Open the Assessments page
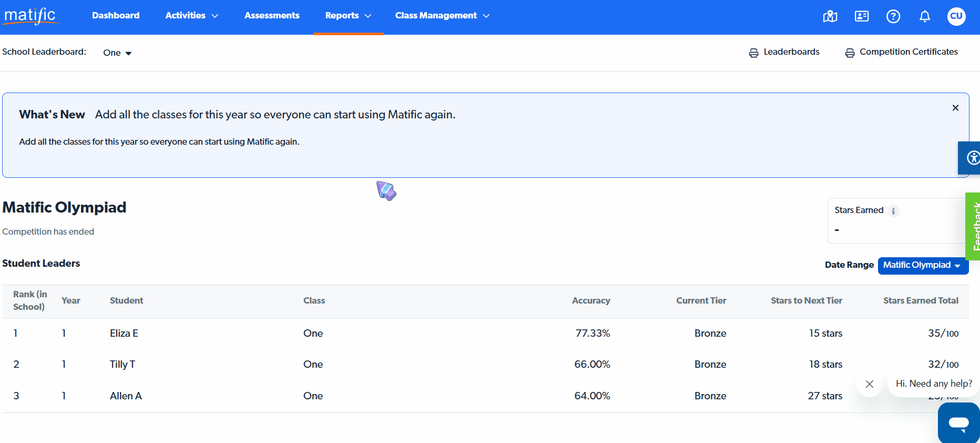Screen dimensions: 980x443 pos(272,16)
